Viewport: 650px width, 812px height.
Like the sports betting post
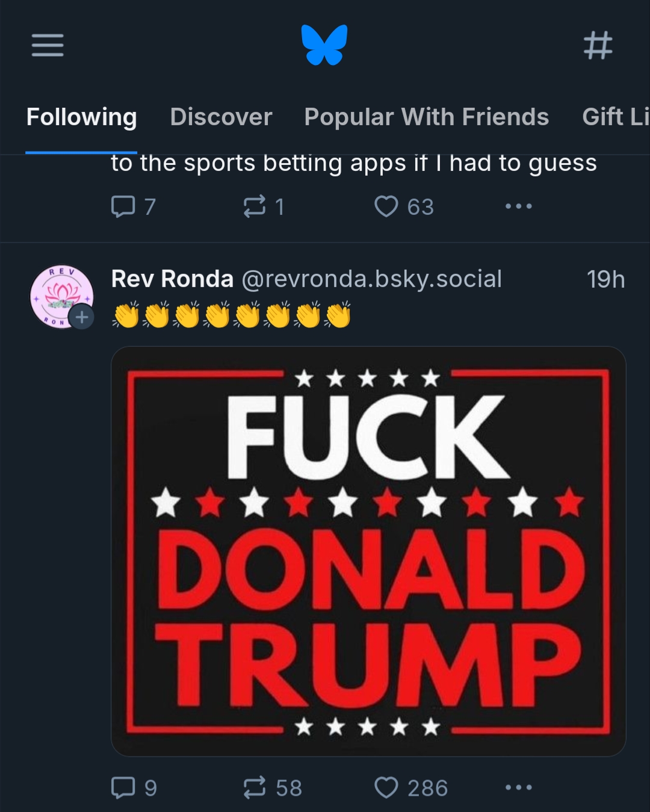tap(386, 206)
